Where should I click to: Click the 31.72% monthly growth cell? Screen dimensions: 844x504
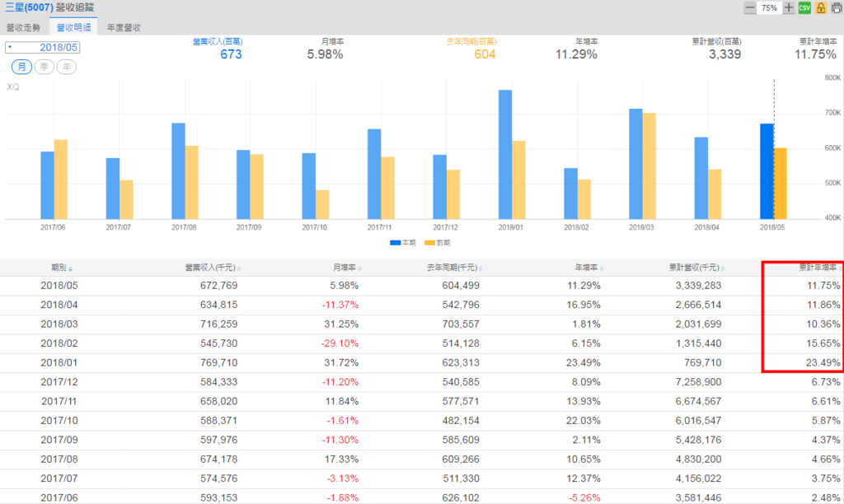coord(341,363)
